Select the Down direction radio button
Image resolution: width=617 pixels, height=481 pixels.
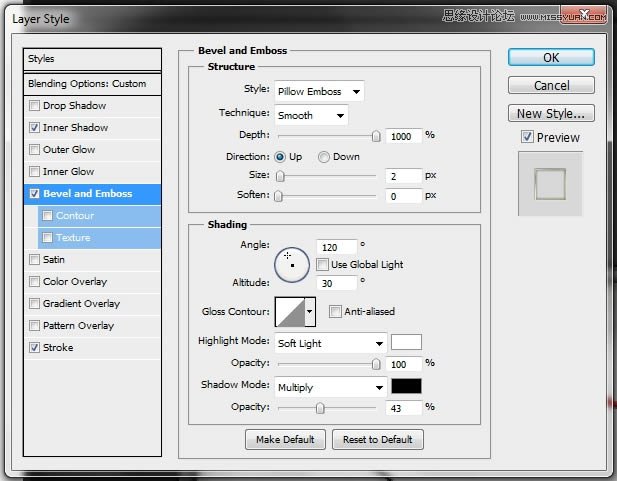coord(324,157)
